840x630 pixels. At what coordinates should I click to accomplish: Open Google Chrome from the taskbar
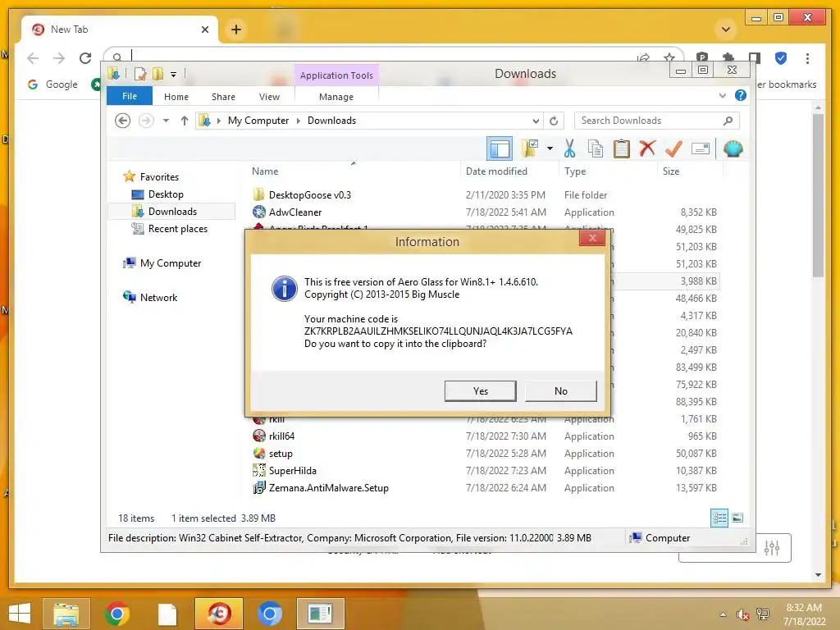116,614
